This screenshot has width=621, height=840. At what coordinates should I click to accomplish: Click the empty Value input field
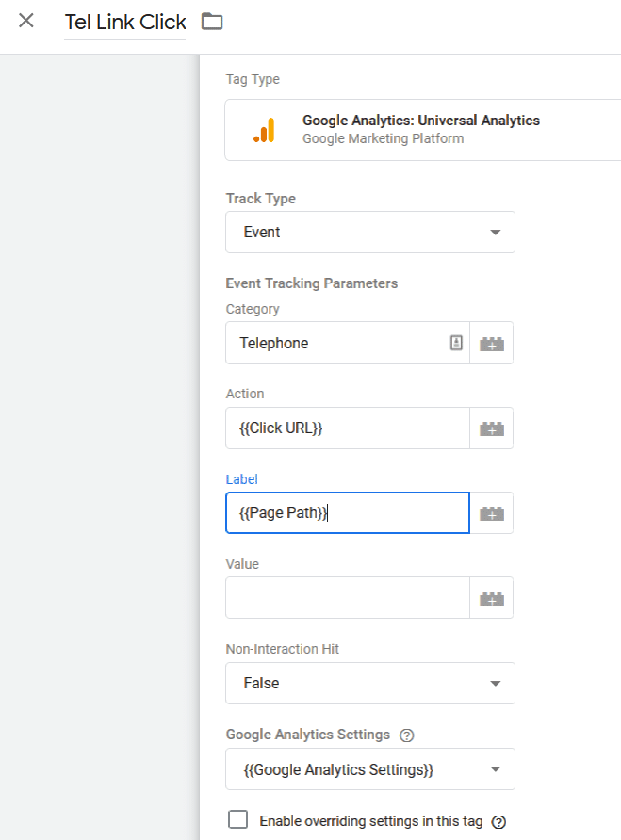348,598
